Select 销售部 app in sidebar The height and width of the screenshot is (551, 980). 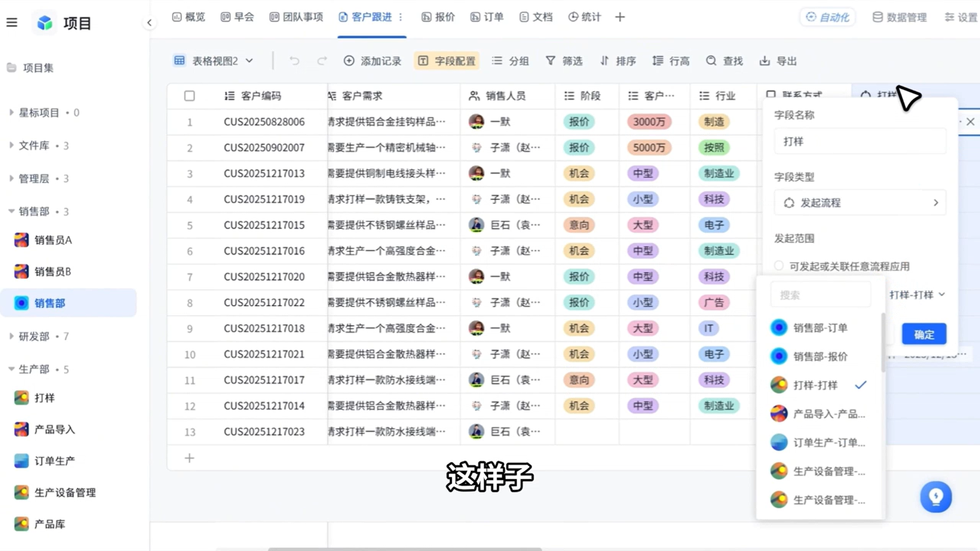coord(68,303)
